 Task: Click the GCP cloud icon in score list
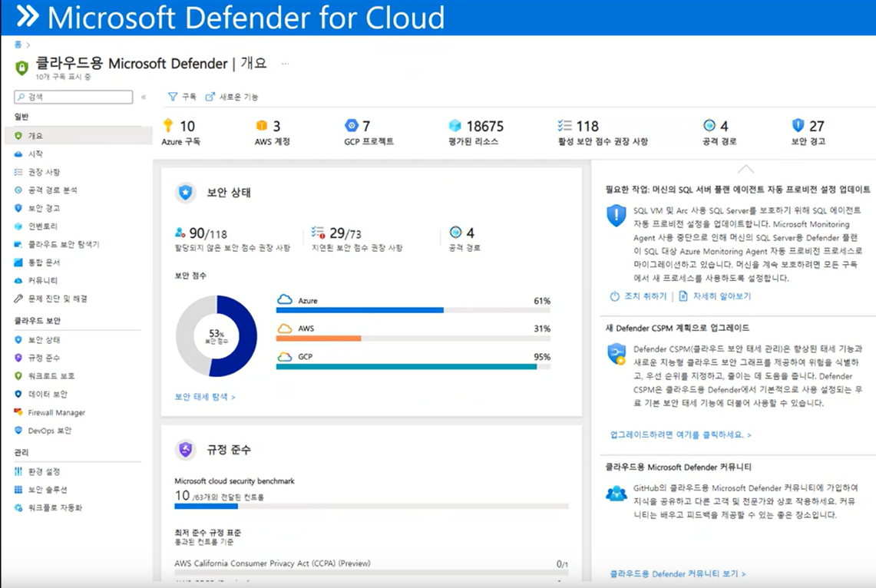point(285,356)
